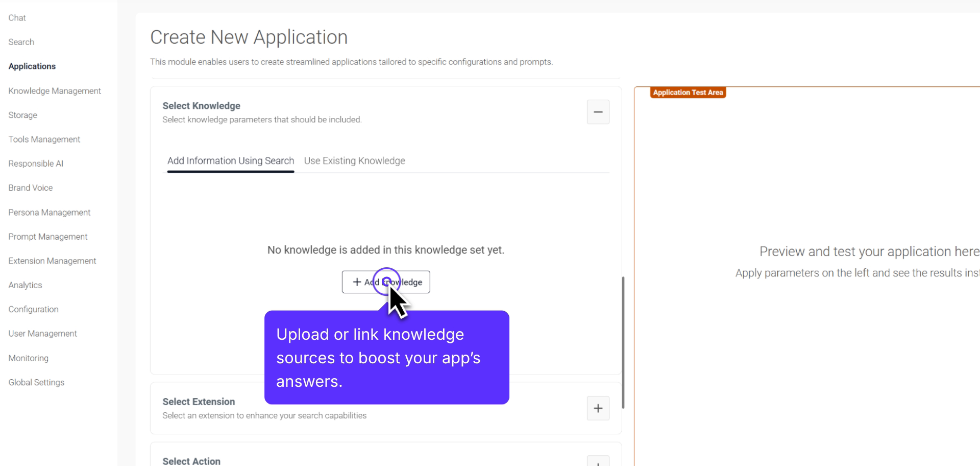Open the Storage section
This screenshot has width=980, height=466.
point(22,115)
